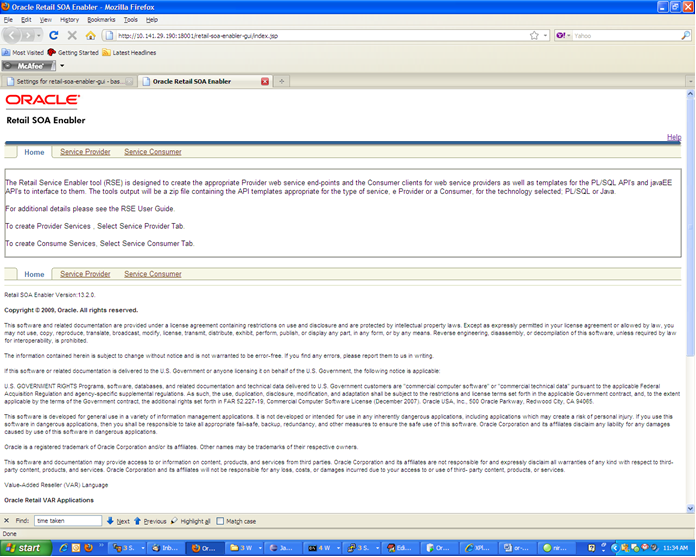Viewport: 696px width, 557px height.
Task: Toggle Highlight all in Find bar
Action: [x=190, y=521]
